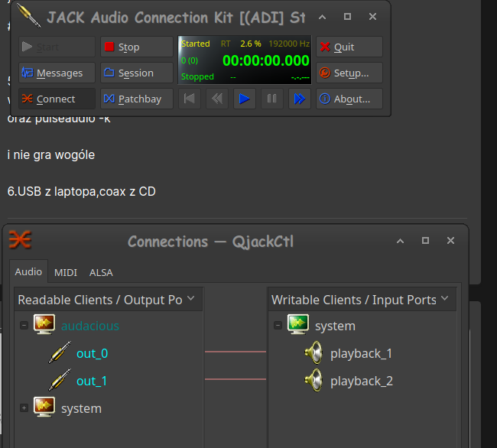Close the JACK Audio Connection Kit window
This screenshot has height=448, width=497.
(x=373, y=17)
